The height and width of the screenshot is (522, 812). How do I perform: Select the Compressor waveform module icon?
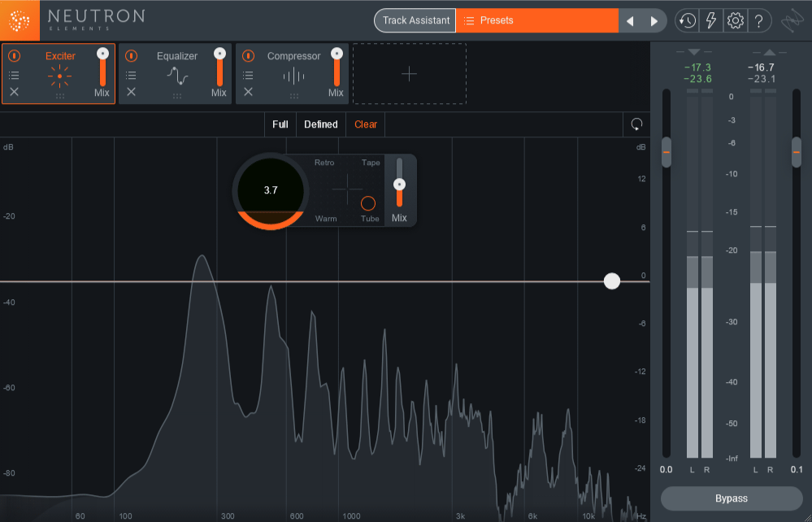pyautogui.click(x=293, y=76)
